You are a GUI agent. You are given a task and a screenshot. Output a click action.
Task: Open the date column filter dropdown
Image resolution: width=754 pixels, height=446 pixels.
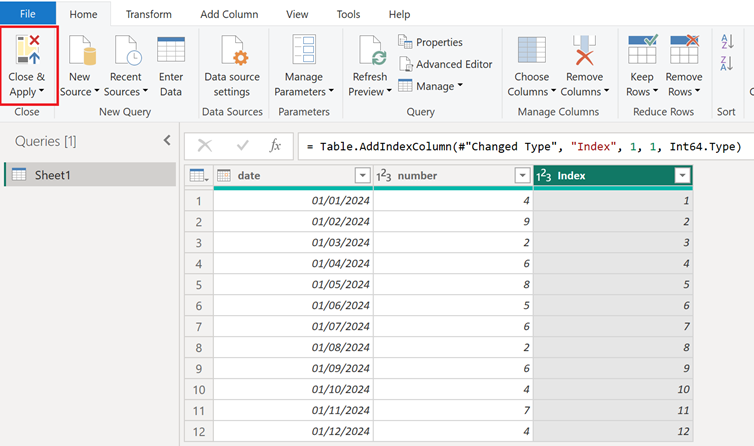coord(362,175)
